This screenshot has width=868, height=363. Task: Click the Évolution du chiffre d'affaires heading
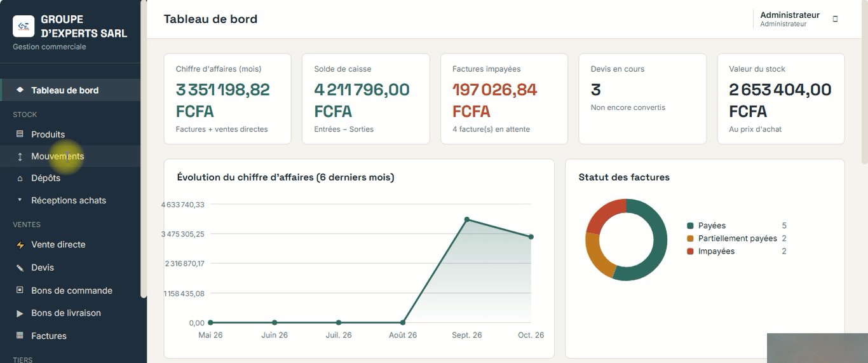(285, 177)
